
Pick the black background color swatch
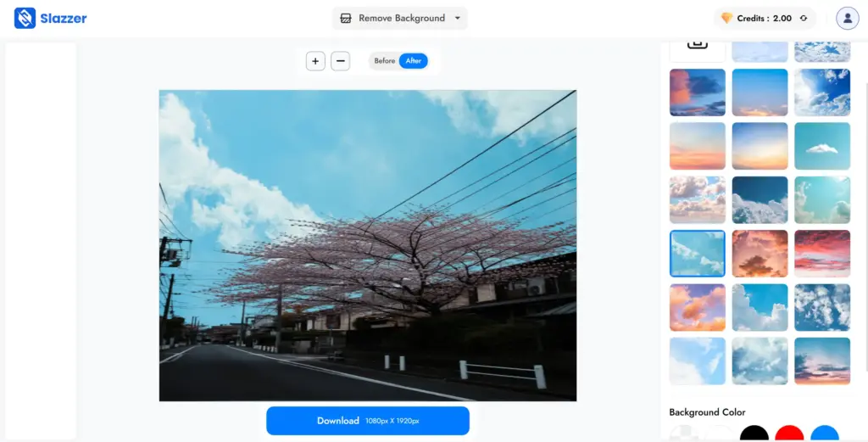tap(754, 434)
